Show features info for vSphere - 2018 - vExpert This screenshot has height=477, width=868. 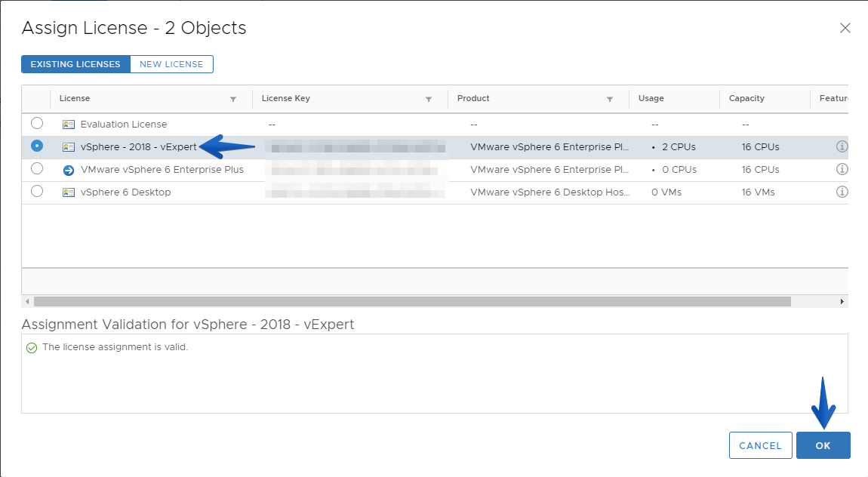[x=842, y=146]
